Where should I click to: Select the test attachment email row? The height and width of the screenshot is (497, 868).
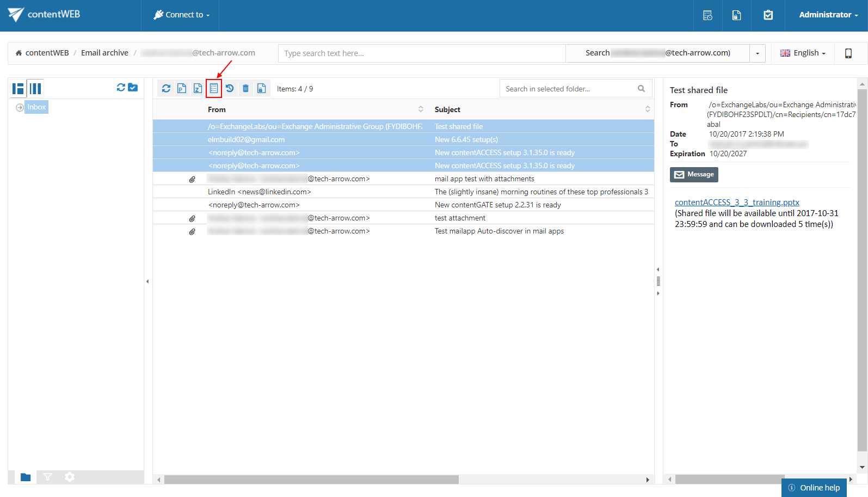[x=403, y=218]
